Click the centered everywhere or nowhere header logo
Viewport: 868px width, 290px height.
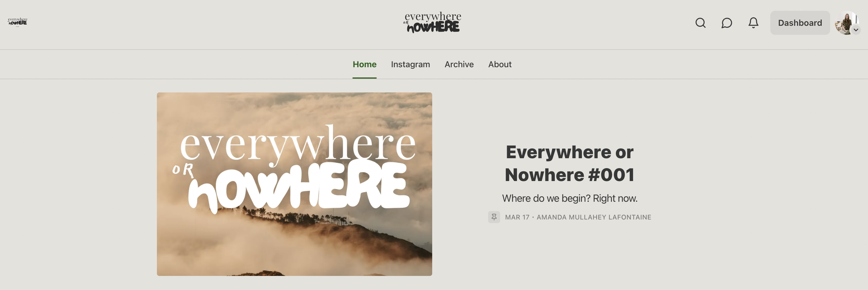[433, 23]
